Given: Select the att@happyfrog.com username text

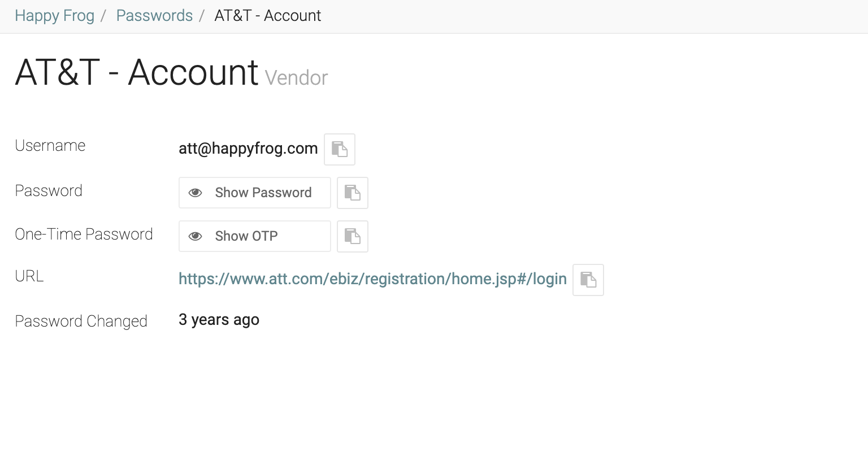Looking at the screenshot, I should [x=248, y=149].
